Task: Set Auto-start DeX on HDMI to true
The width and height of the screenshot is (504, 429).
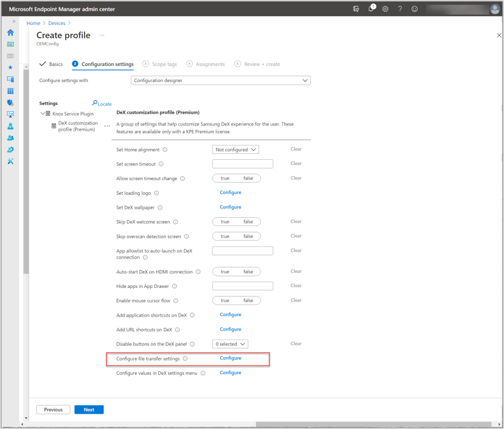Action: tap(225, 271)
